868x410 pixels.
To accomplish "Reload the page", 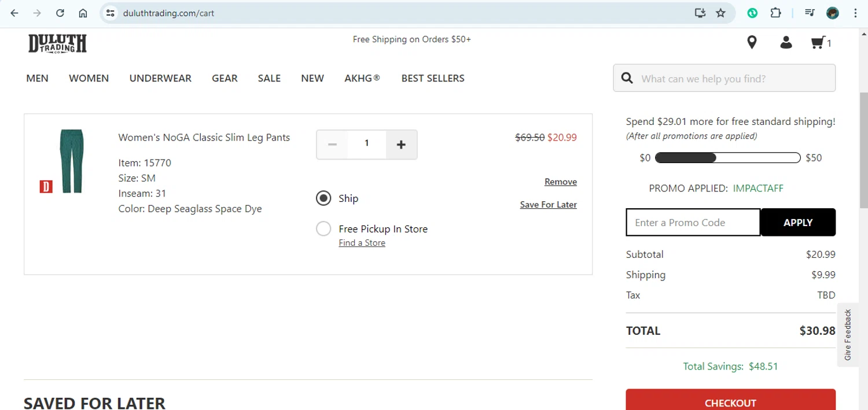I will click(60, 13).
